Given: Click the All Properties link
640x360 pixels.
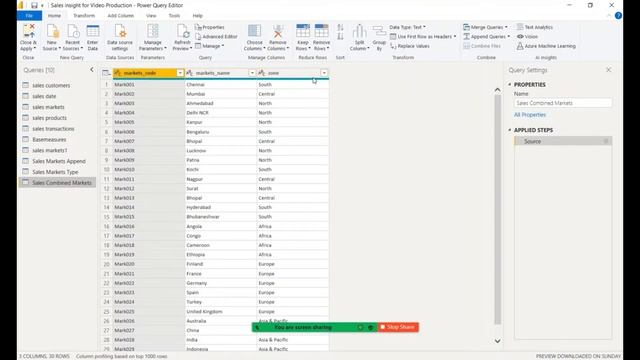Looking at the screenshot, I should click(530, 115).
